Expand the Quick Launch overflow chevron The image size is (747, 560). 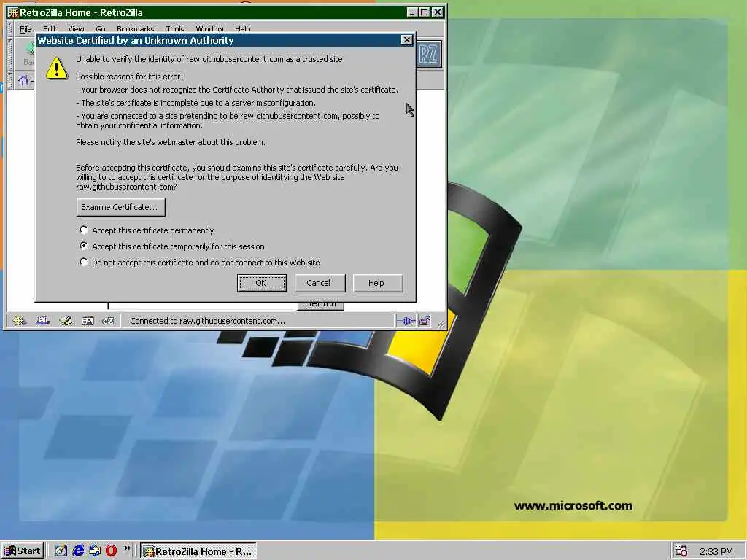pyautogui.click(x=127, y=548)
